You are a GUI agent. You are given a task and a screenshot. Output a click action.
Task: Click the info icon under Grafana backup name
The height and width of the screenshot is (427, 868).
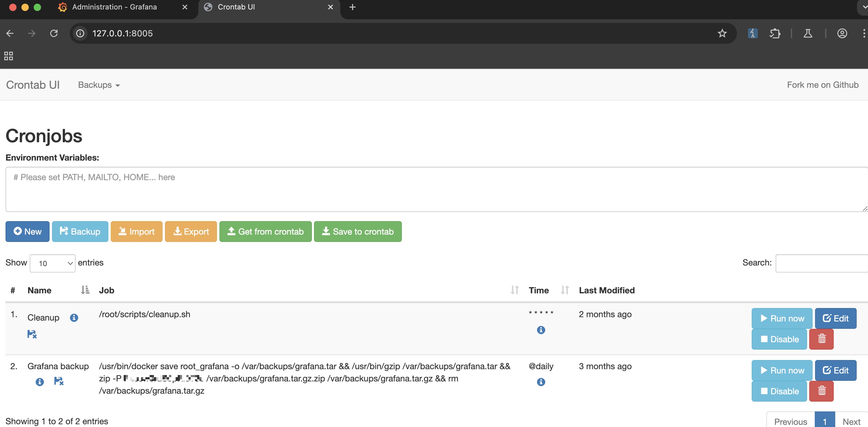tap(40, 381)
